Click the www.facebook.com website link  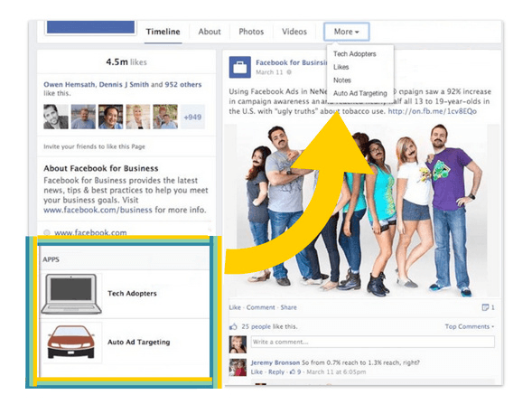[x=90, y=232]
